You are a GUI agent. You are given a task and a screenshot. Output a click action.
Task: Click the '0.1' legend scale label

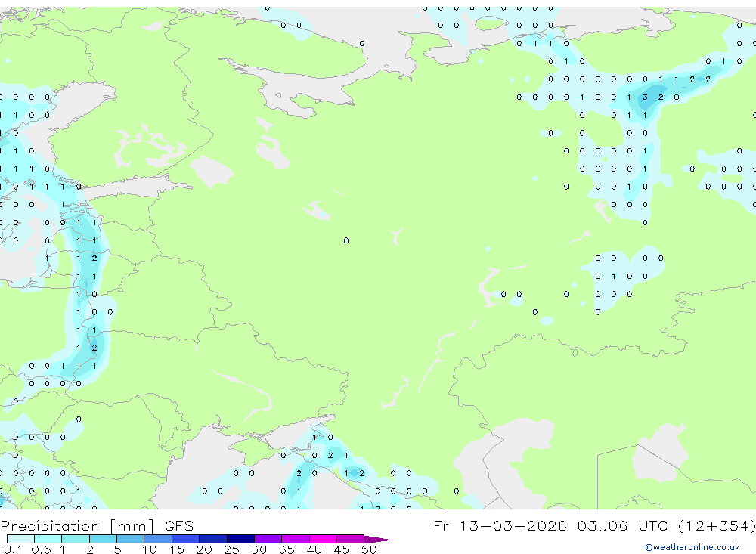point(13,549)
